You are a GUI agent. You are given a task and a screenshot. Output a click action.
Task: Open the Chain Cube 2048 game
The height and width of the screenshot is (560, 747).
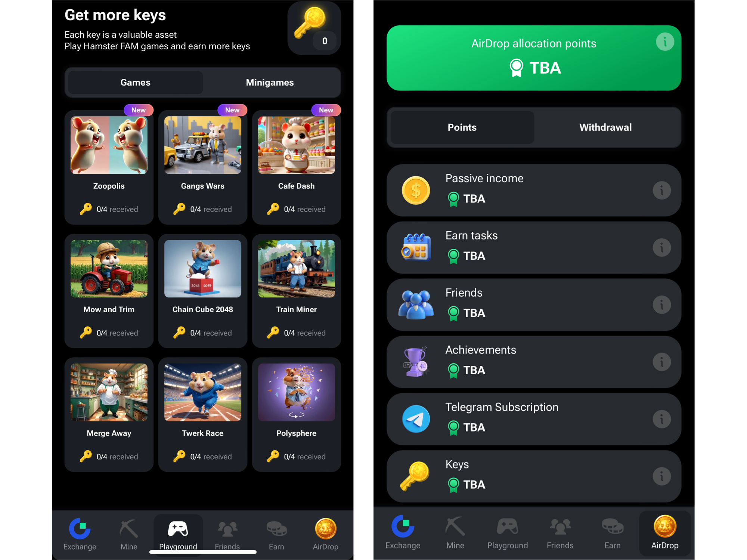(203, 291)
